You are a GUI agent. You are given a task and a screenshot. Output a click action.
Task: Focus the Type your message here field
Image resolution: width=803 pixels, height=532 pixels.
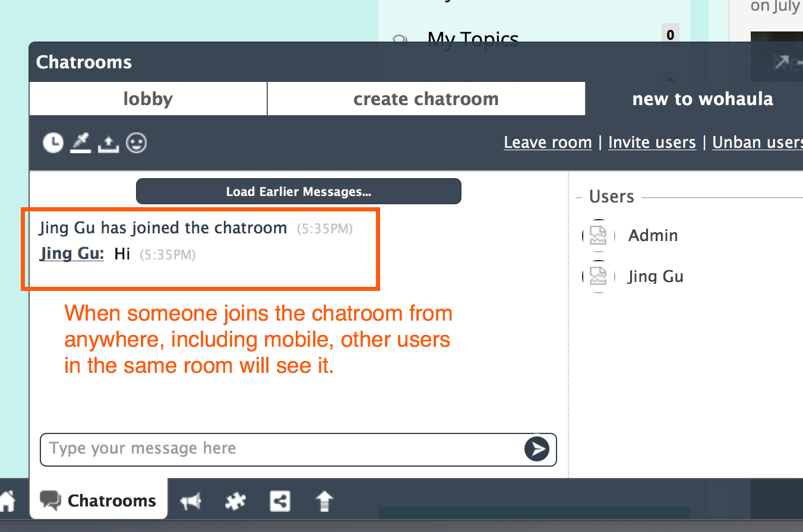pyautogui.click(x=298, y=449)
